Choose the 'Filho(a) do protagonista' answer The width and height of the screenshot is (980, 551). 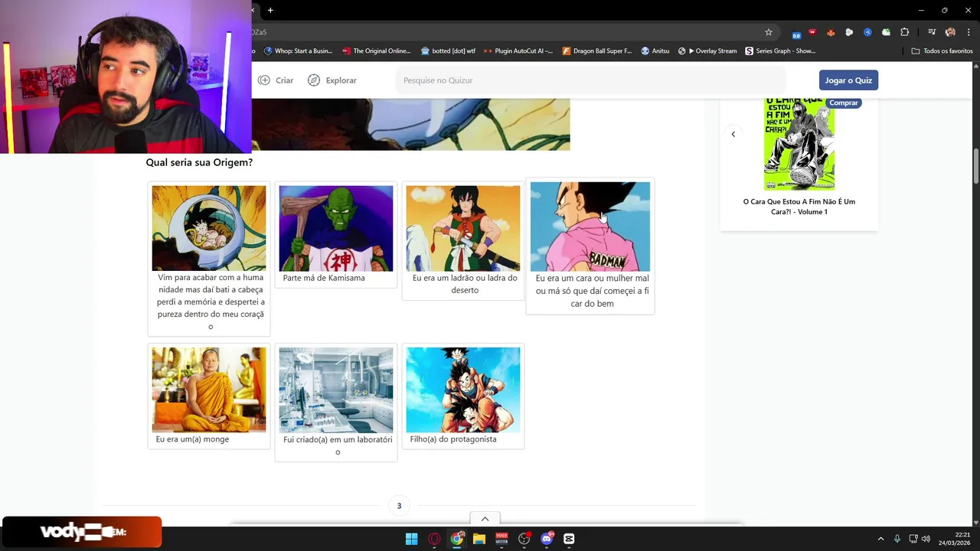[463, 396]
